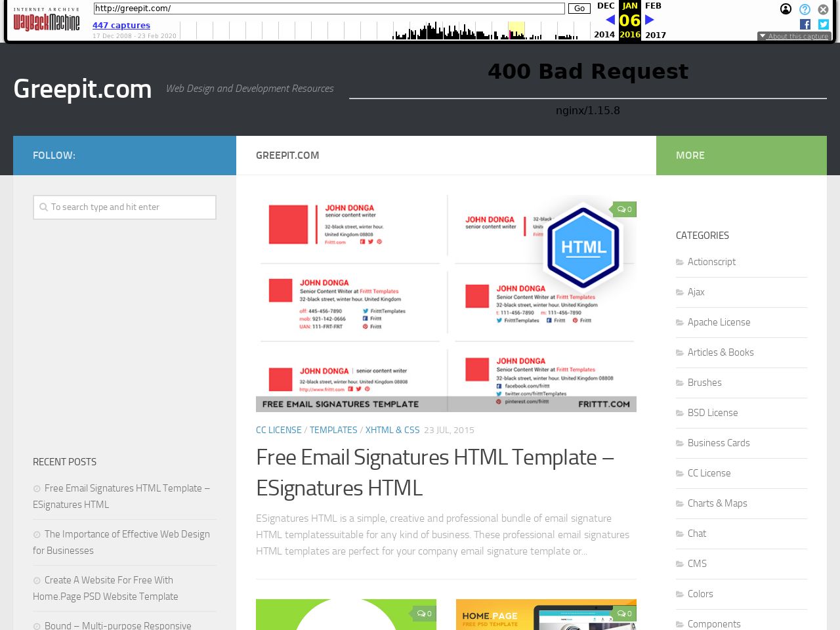Image resolution: width=840 pixels, height=630 pixels.
Task: Expand the About this capture dropdown
Action: [794, 37]
